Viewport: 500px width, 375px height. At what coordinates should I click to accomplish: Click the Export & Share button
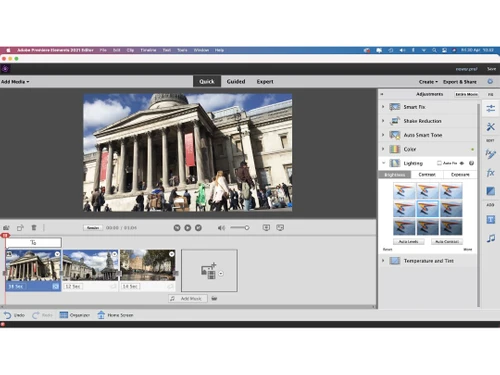pos(460,82)
